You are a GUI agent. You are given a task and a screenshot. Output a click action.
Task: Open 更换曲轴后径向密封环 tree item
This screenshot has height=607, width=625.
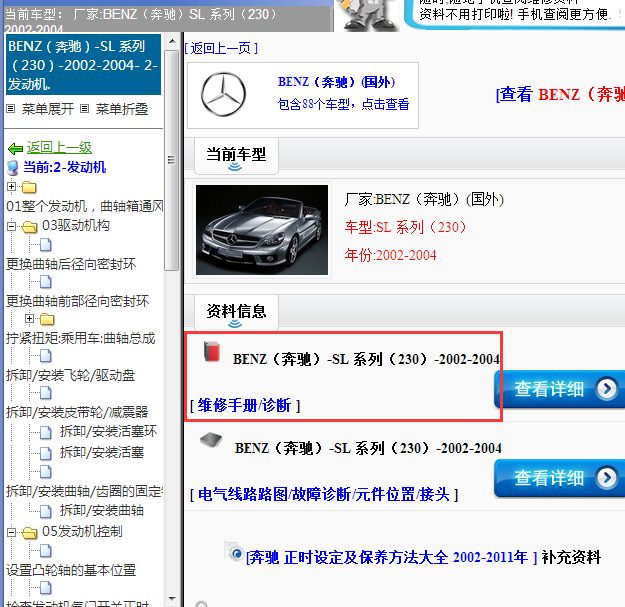(71, 264)
